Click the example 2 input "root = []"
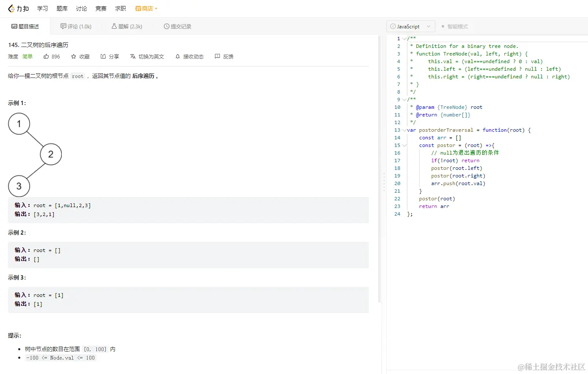 [47, 250]
